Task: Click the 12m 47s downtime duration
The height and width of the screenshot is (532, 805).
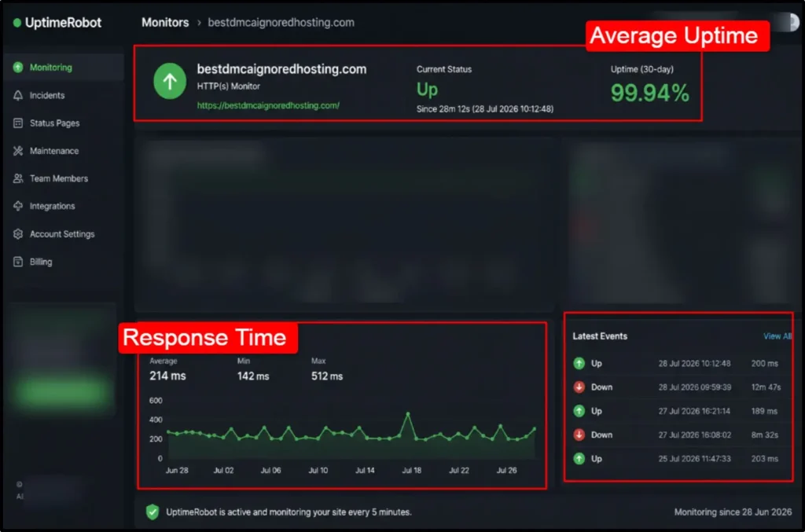Action: [x=766, y=387]
